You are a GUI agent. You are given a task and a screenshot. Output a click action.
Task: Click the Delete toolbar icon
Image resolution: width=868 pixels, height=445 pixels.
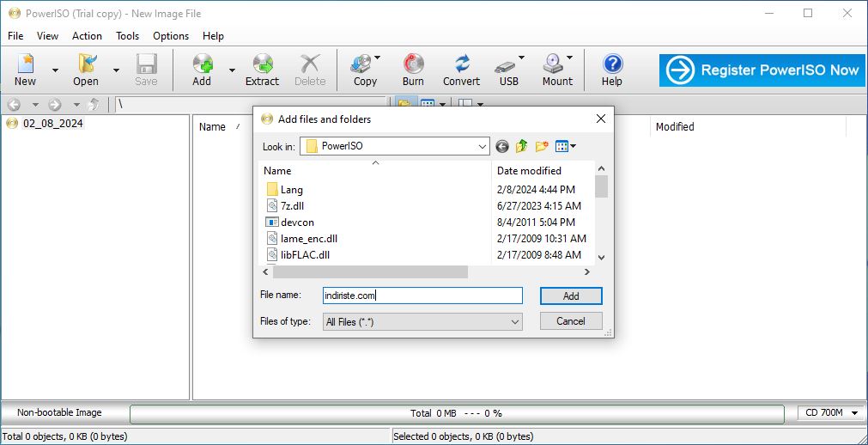310,70
